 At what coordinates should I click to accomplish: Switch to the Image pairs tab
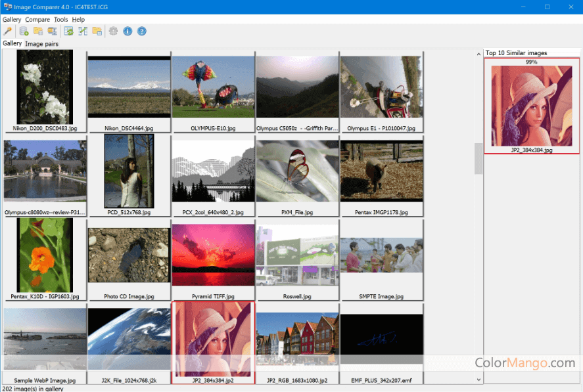[42, 44]
